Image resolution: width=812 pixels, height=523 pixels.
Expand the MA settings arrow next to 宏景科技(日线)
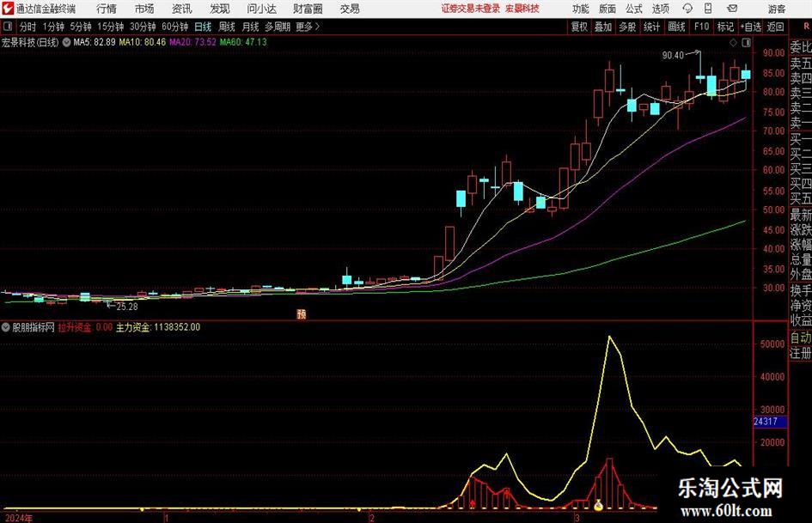66,42
